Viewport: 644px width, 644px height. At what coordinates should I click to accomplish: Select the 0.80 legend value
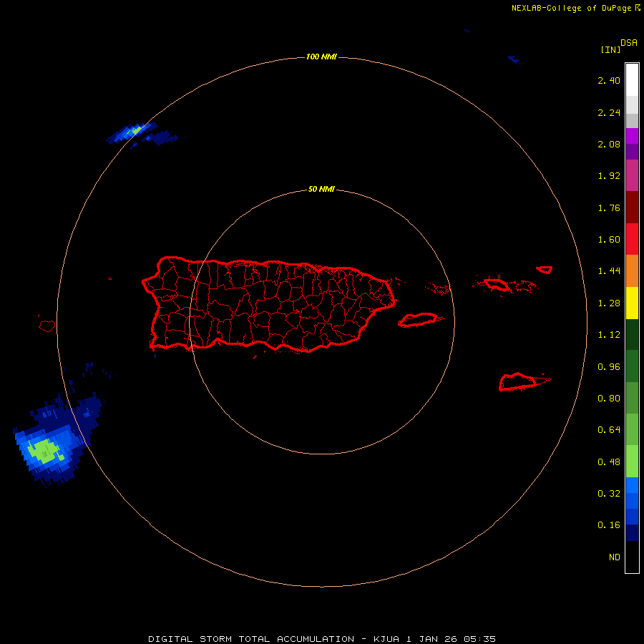(x=609, y=399)
